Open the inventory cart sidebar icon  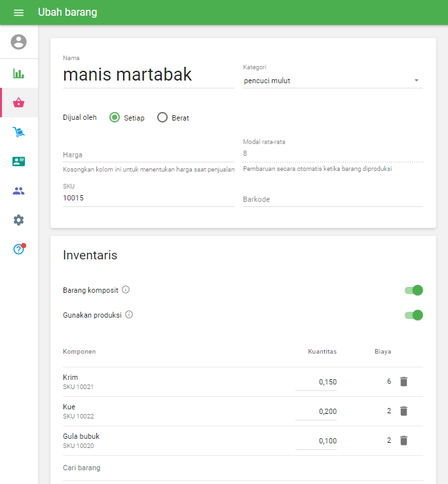point(19,132)
